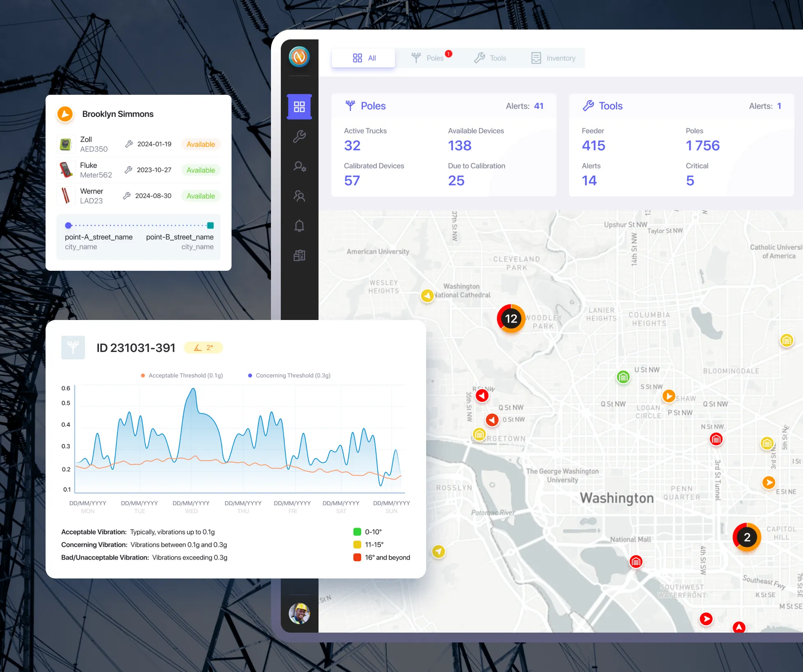Click the team members icon in sidebar

click(x=299, y=196)
